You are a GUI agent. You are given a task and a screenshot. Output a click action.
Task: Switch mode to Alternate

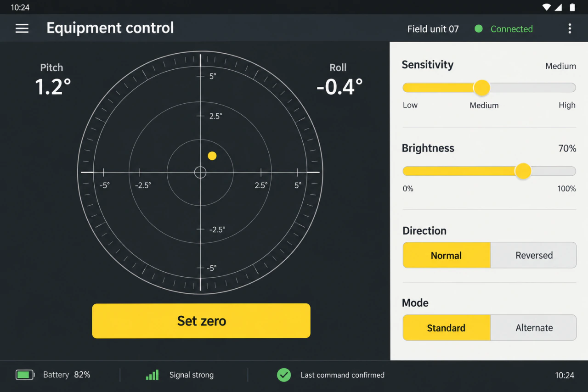tap(534, 328)
